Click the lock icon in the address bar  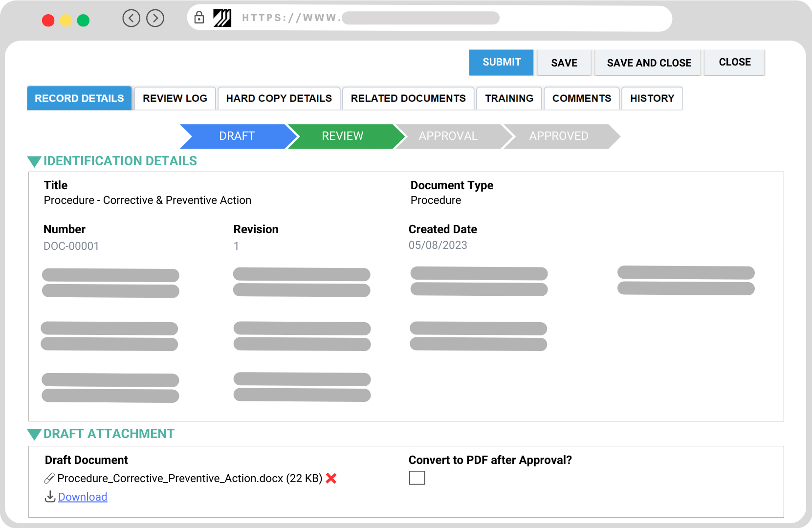click(x=199, y=18)
